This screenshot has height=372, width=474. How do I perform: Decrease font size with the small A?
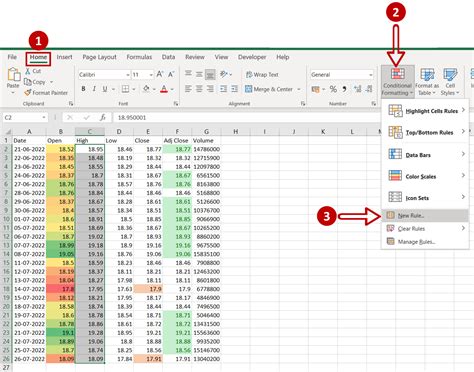click(171, 74)
